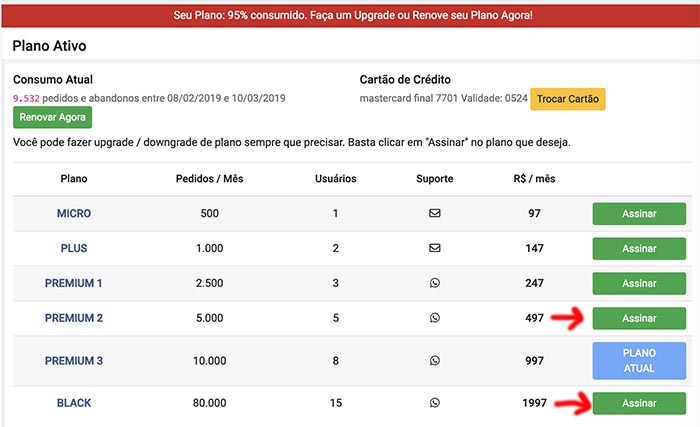Click the blue PLANO ATUAL button
700x427 pixels.
click(639, 360)
